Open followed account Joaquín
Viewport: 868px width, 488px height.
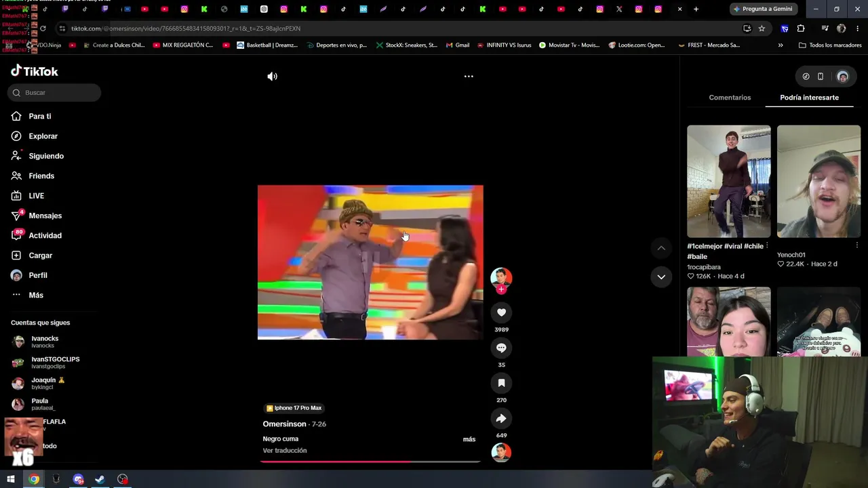tap(49, 383)
